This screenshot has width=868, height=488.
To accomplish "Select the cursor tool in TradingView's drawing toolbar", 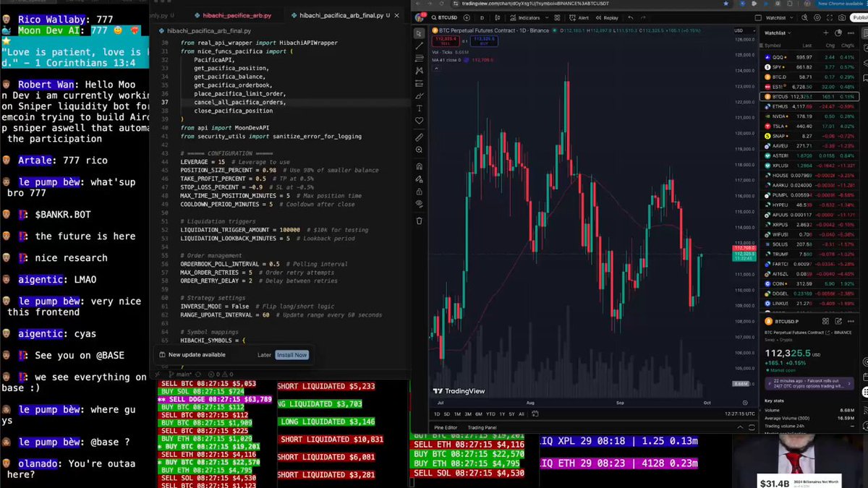I will 419,33.
